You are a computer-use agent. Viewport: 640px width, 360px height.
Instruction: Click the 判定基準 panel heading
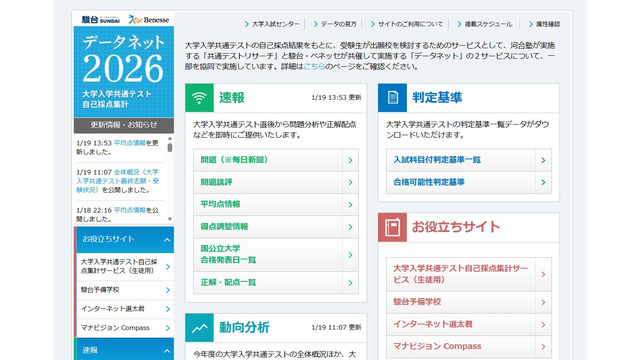click(437, 98)
